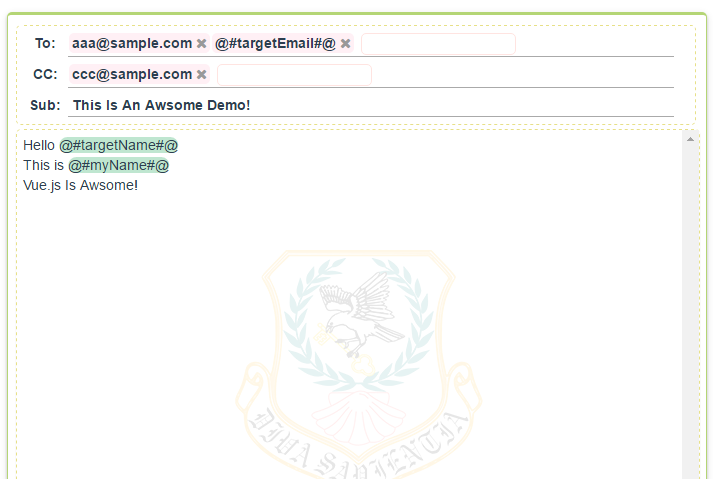Remove the @#targetEmail#@ recipient tag
Screen dimensions: 713x479
pyautogui.click(x=346, y=44)
